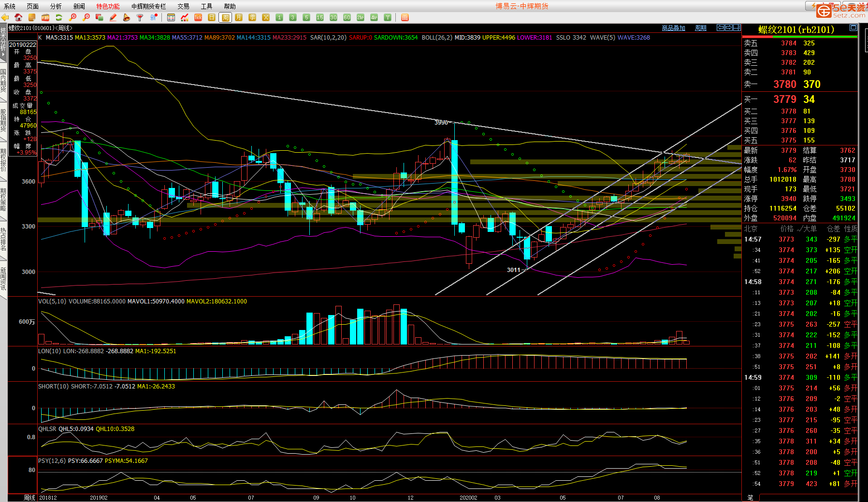Click the chart analysis icon
The height and width of the screenshot is (502, 868).
click(x=185, y=17)
